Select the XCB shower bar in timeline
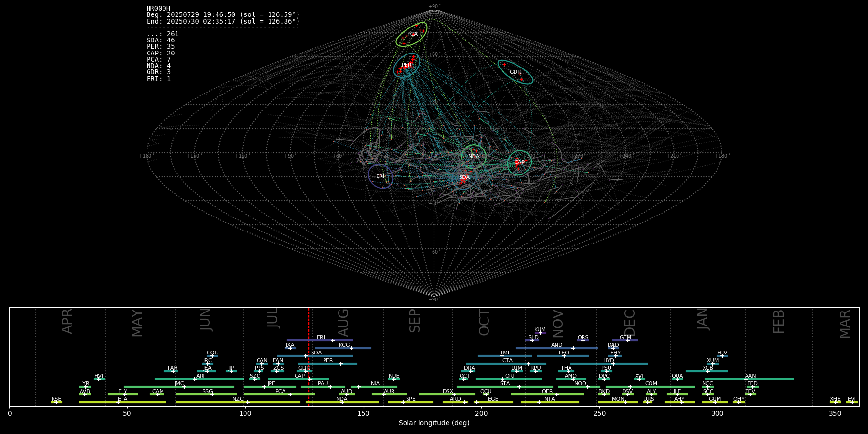This screenshot has height=434, width=868. (706, 371)
